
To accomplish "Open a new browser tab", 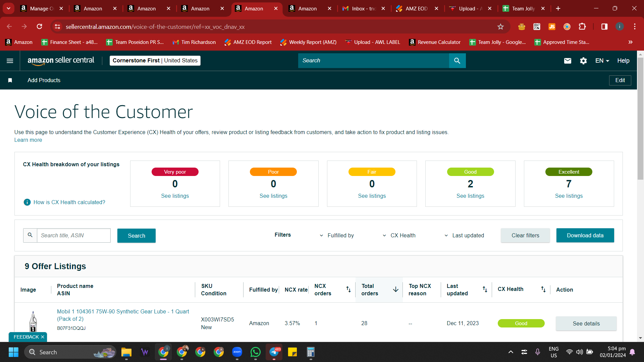I will coord(558,8).
